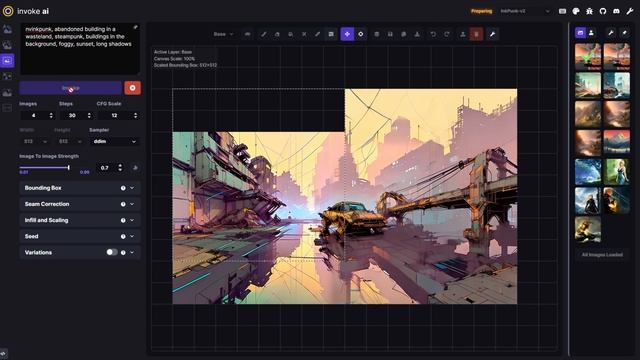Image resolution: width=640 pixels, height=360 pixels.
Task: Open gallery settings wrench icon
Action: [611, 33]
